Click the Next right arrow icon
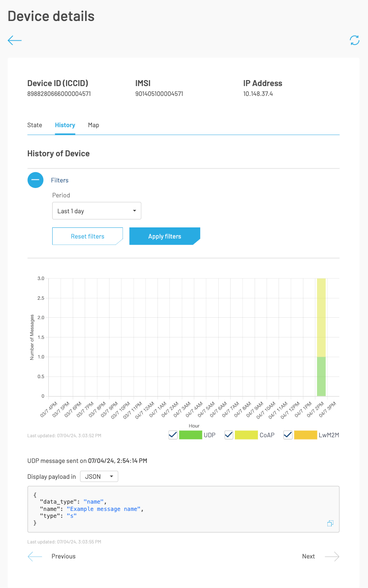This screenshot has width=368, height=588. tap(332, 556)
